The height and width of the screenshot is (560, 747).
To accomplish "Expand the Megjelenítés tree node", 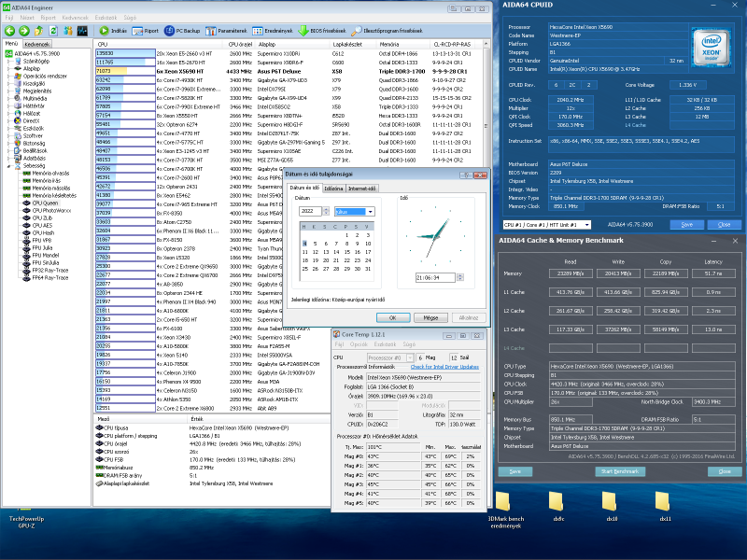I will tap(8, 91).
